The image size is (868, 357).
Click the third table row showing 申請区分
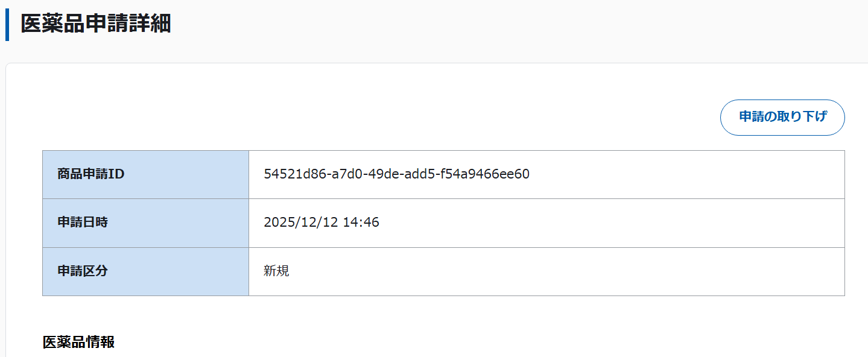[x=442, y=271]
